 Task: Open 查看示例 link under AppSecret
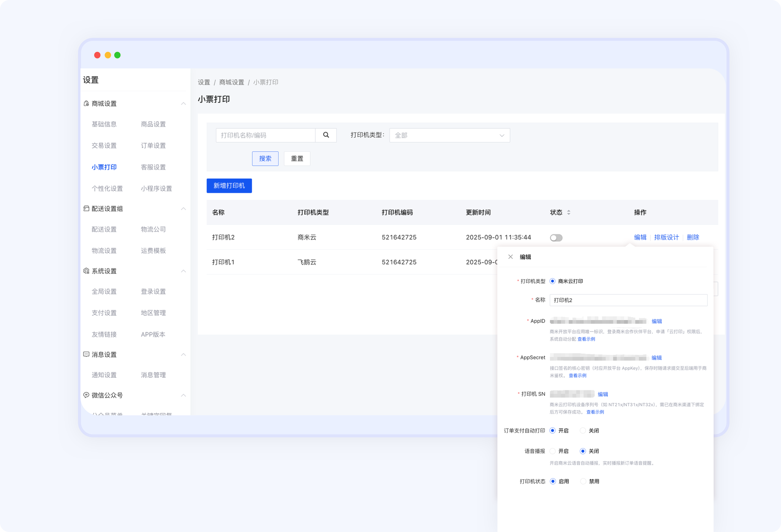pyautogui.click(x=577, y=375)
